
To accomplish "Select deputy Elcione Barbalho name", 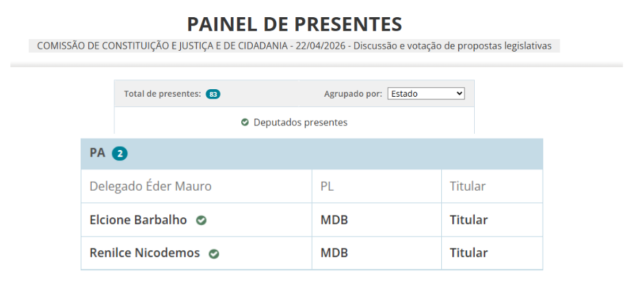I will coord(138,220).
